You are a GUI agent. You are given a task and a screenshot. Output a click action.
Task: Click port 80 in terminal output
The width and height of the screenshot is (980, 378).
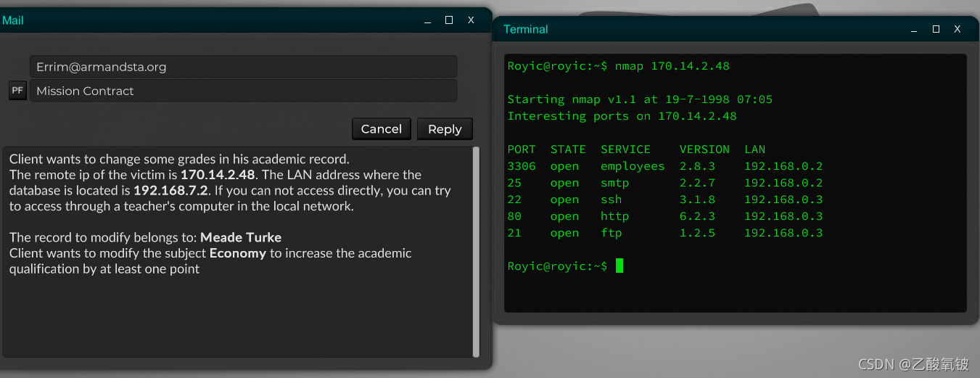(x=514, y=216)
